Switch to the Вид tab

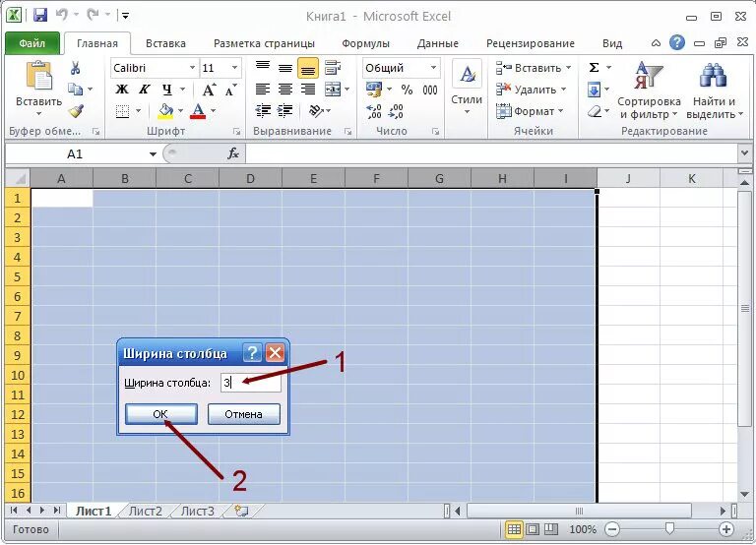(612, 43)
